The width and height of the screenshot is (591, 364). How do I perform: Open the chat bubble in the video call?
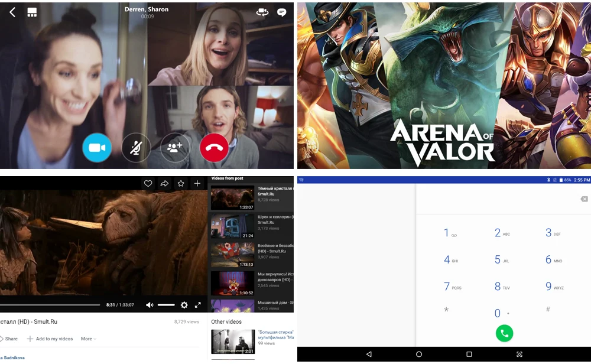click(x=281, y=12)
